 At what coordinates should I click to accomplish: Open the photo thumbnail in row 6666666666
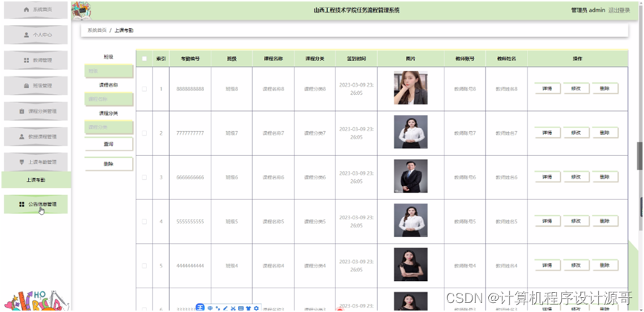coord(410,176)
